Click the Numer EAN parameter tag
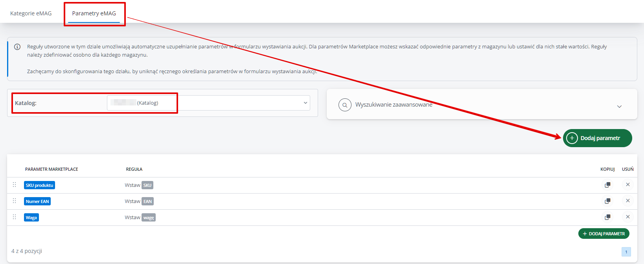 [x=37, y=201]
